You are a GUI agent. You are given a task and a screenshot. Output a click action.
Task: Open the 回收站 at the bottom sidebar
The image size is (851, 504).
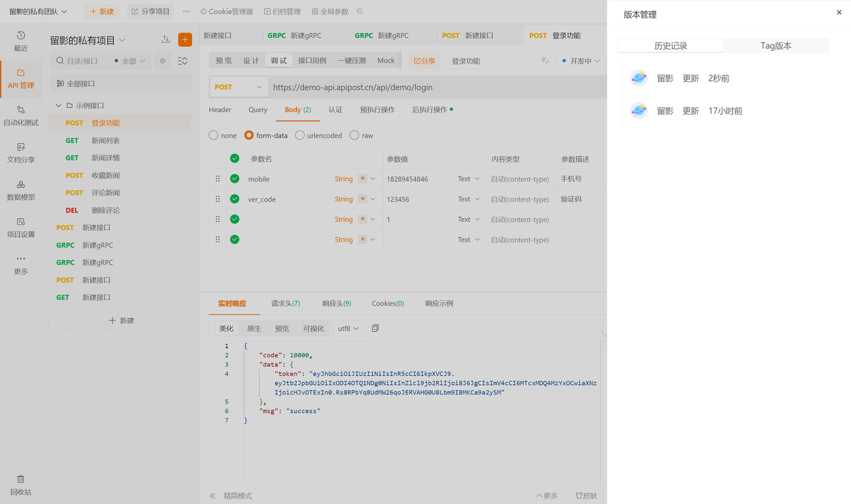tap(21, 484)
